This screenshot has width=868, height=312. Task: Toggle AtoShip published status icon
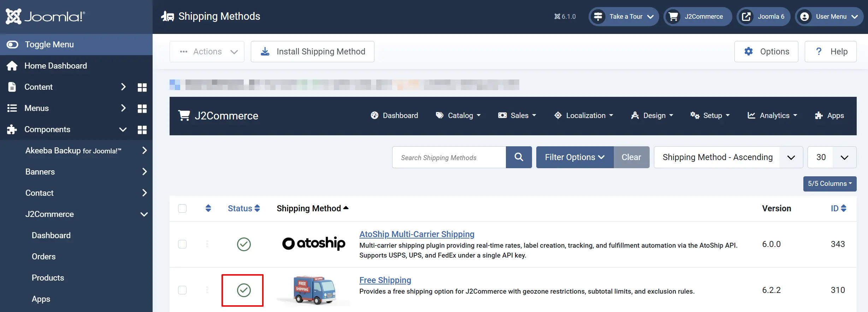pyautogui.click(x=244, y=244)
